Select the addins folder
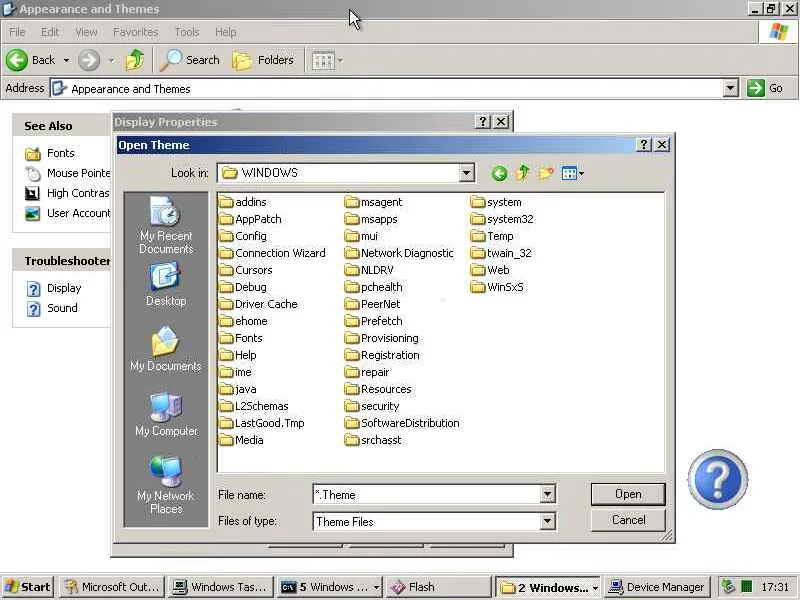Viewport: 800px width, 600px height. tap(243, 202)
